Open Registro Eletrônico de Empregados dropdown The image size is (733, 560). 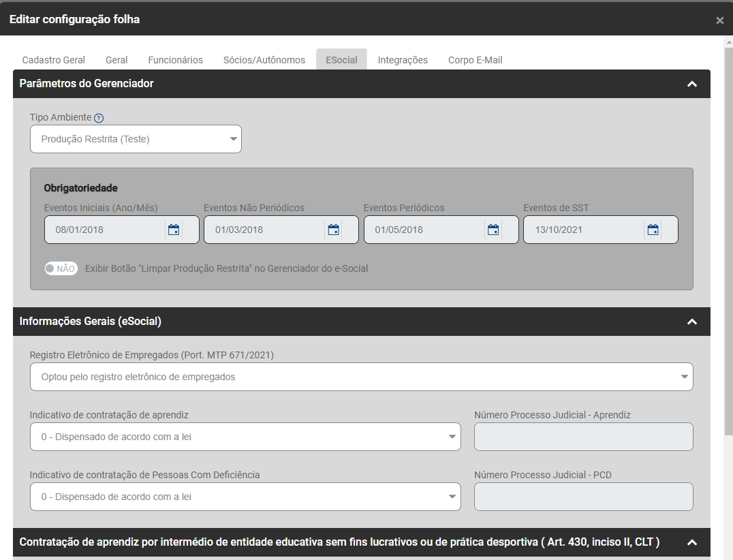tap(361, 377)
